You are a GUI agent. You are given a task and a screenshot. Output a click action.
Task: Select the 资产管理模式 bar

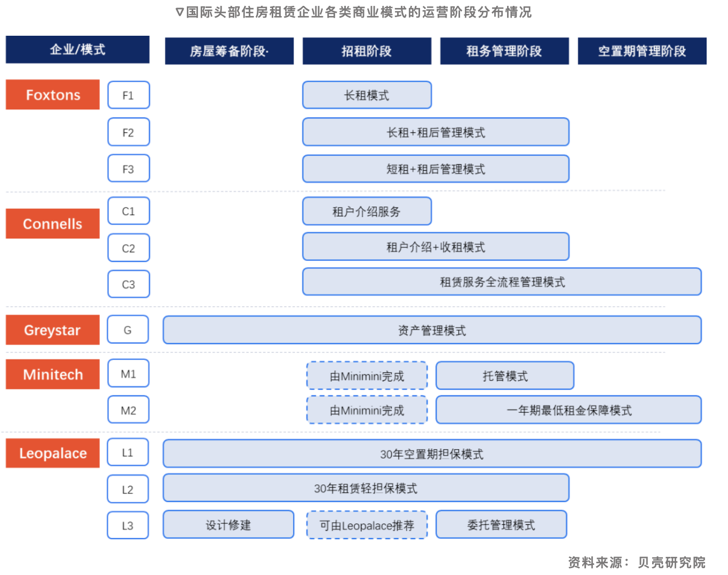click(432, 330)
